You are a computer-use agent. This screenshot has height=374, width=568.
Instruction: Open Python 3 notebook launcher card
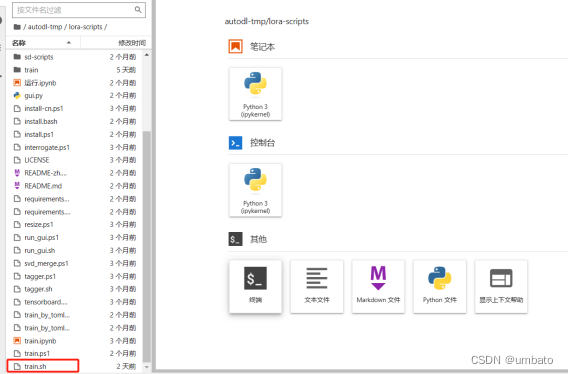[255, 94]
